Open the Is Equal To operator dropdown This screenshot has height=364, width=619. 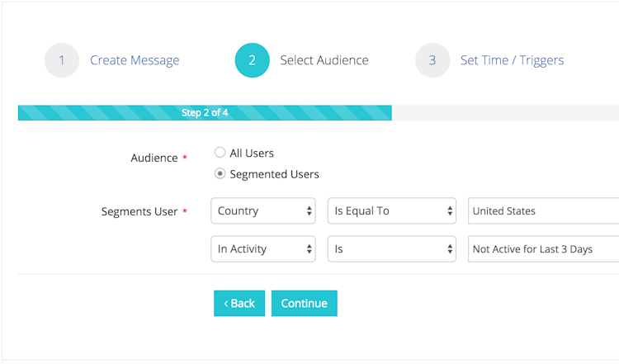coord(392,211)
